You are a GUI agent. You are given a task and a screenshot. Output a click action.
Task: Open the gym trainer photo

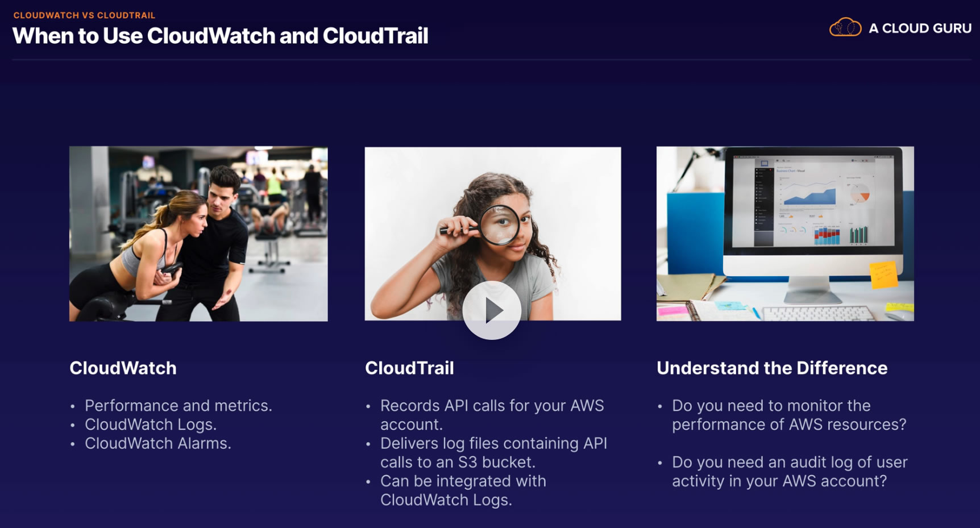[x=198, y=234]
